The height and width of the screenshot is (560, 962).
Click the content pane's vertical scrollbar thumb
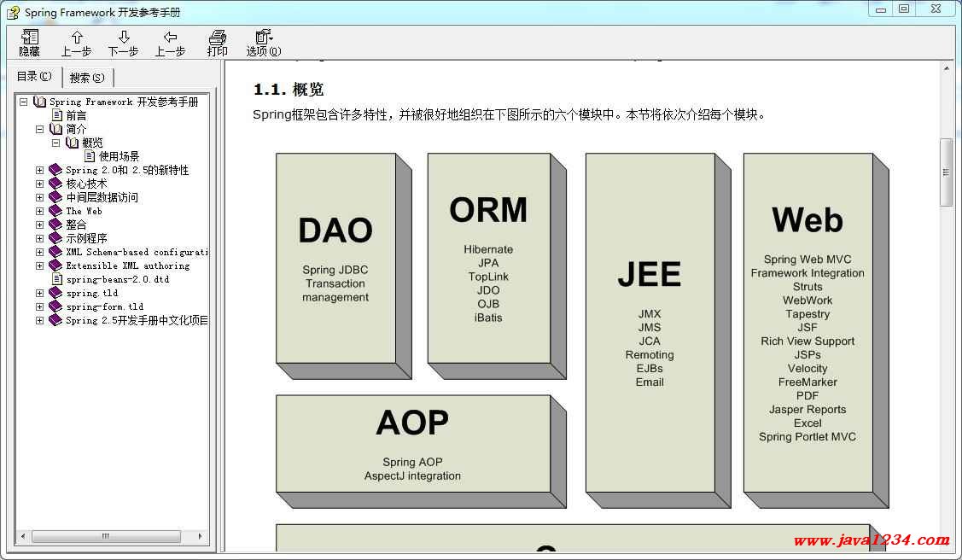[x=947, y=173]
